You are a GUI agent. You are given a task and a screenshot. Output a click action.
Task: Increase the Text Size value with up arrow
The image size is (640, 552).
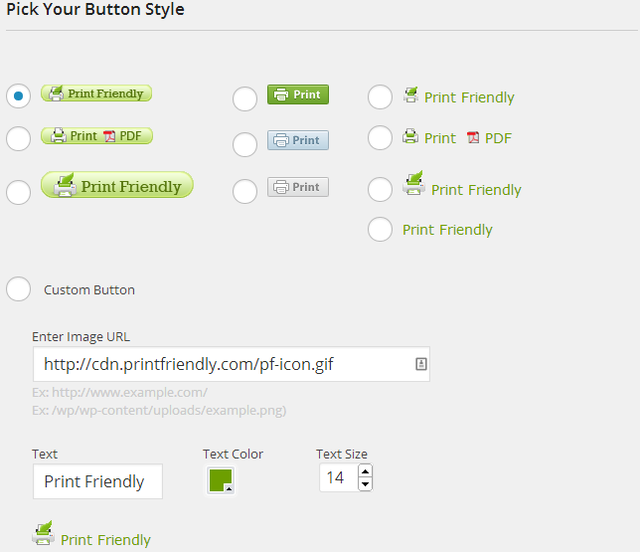pyautogui.click(x=365, y=471)
